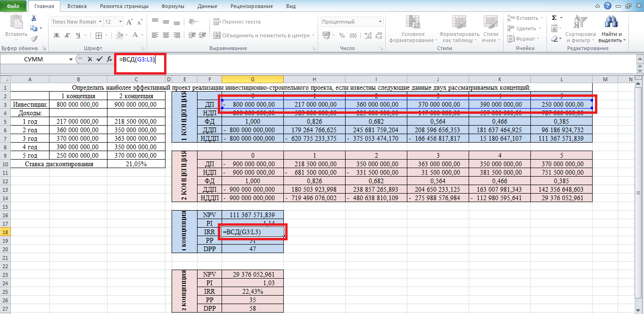The image size is (644, 314).
Task: Click the text orientation icon
Action: [191, 22]
